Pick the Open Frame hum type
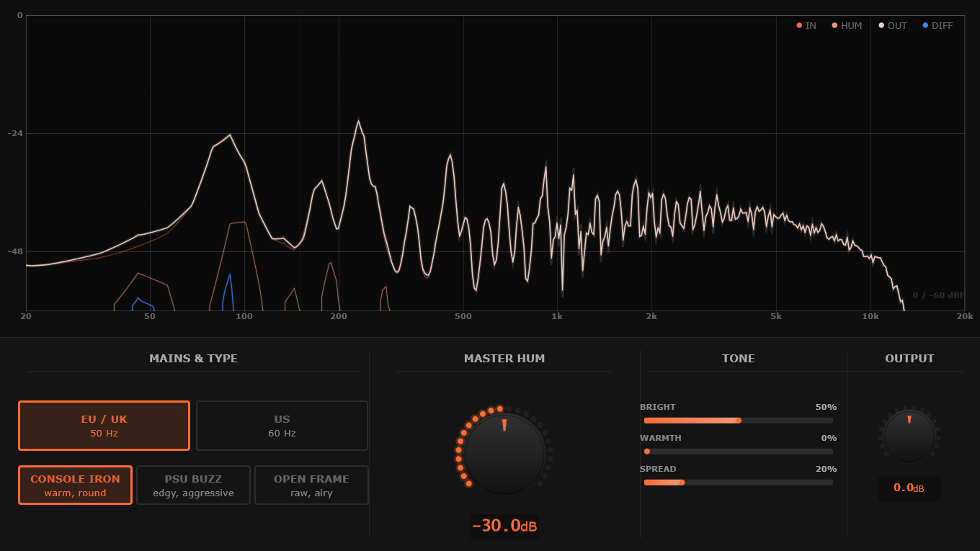Viewport: 980px width, 551px height. click(311, 485)
